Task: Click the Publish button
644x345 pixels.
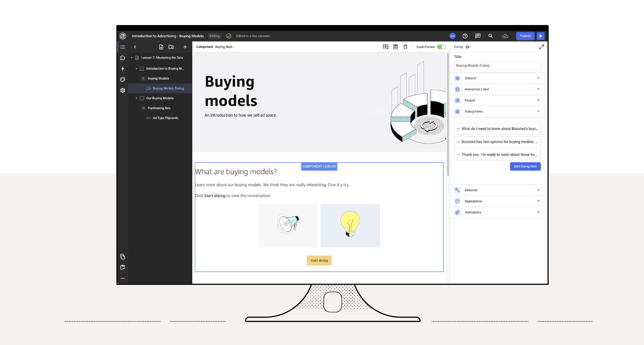Action: [525, 36]
